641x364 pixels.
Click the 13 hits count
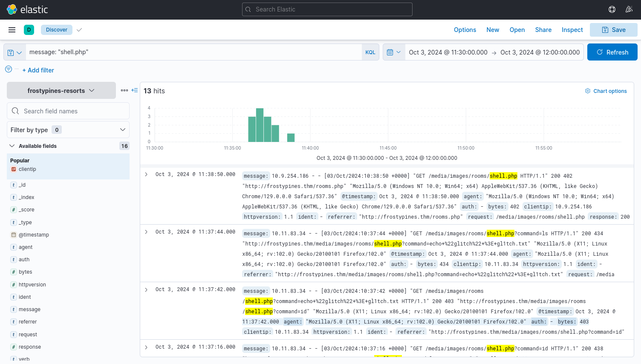click(154, 91)
